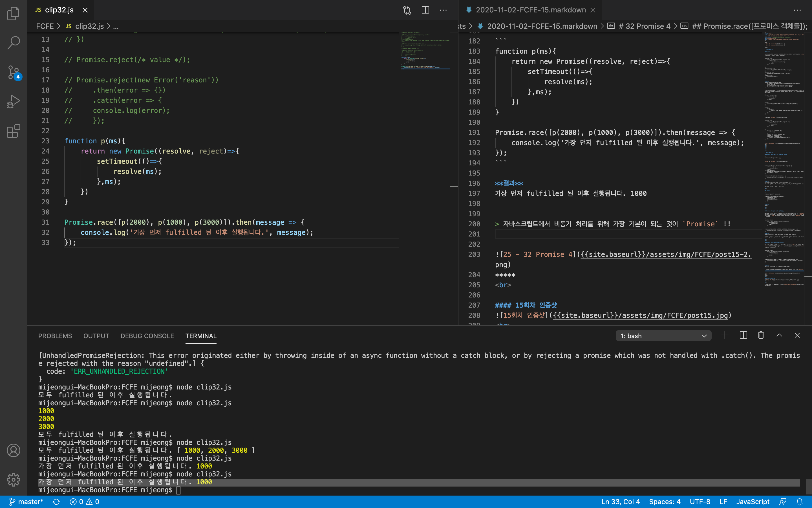This screenshot has width=812, height=508.
Task: Click the Synchronize Changes icon in status bar
Action: 56,502
